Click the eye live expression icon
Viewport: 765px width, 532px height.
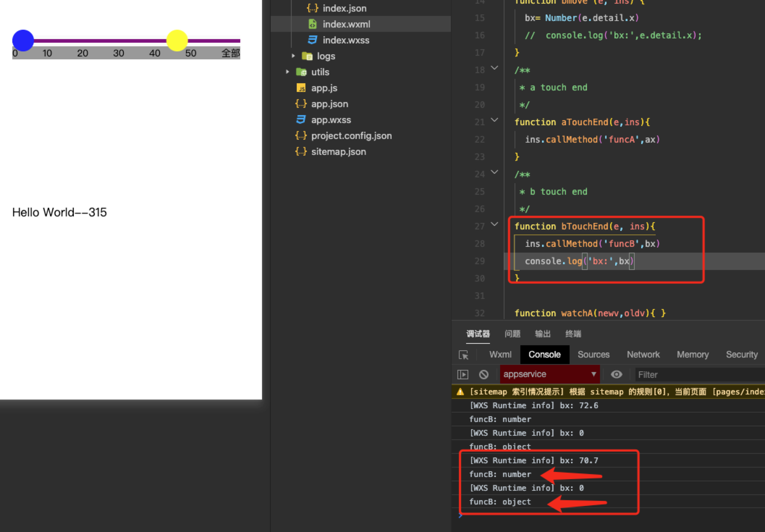click(617, 374)
